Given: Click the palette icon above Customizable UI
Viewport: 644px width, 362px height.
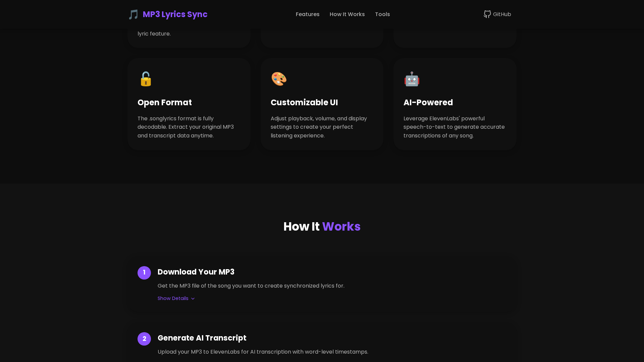Looking at the screenshot, I should coord(278,79).
